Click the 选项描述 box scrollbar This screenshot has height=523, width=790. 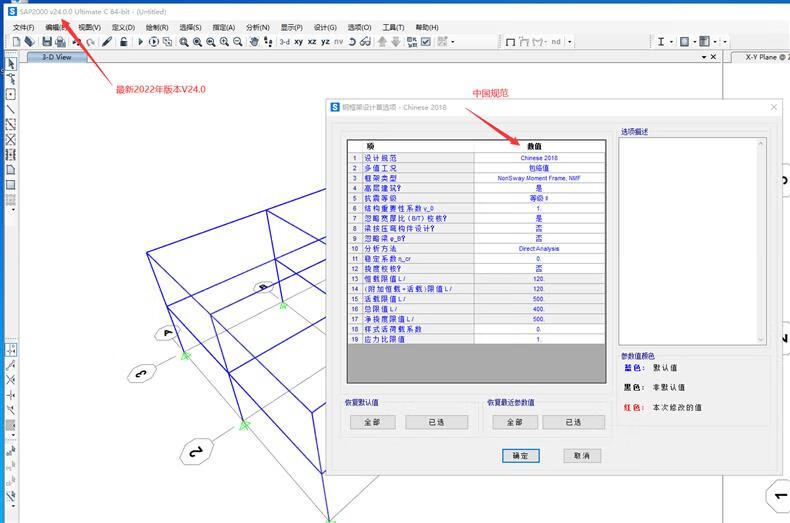click(x=761, y=240)
